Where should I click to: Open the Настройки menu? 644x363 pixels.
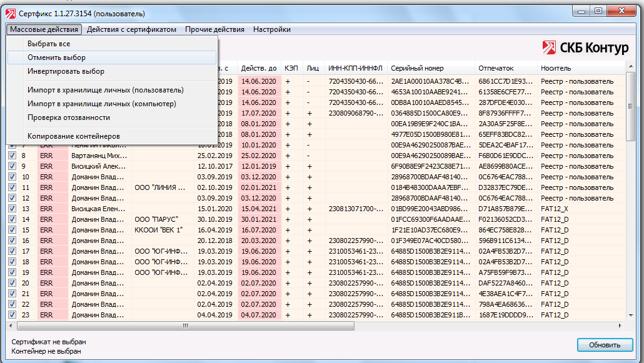coord(272,29)
